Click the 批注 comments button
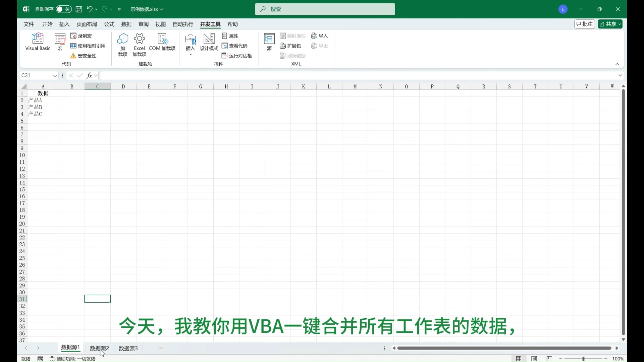The width and height of the screenshot is (644, 362). pyautogui.click(x=584, y=24)
